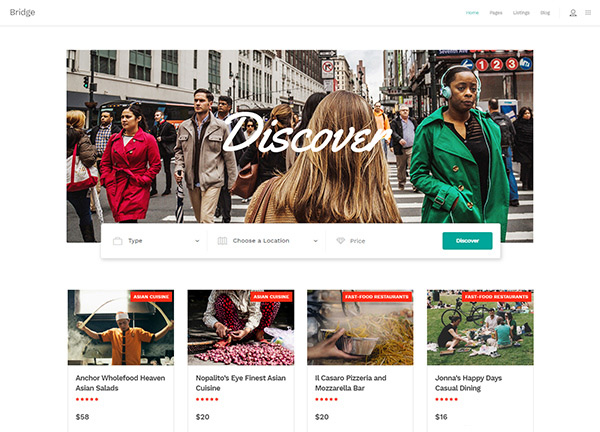Open the Home menu item
Image resolution: width=600 pixels, height=432 pixels.
(x=472, y=13)
